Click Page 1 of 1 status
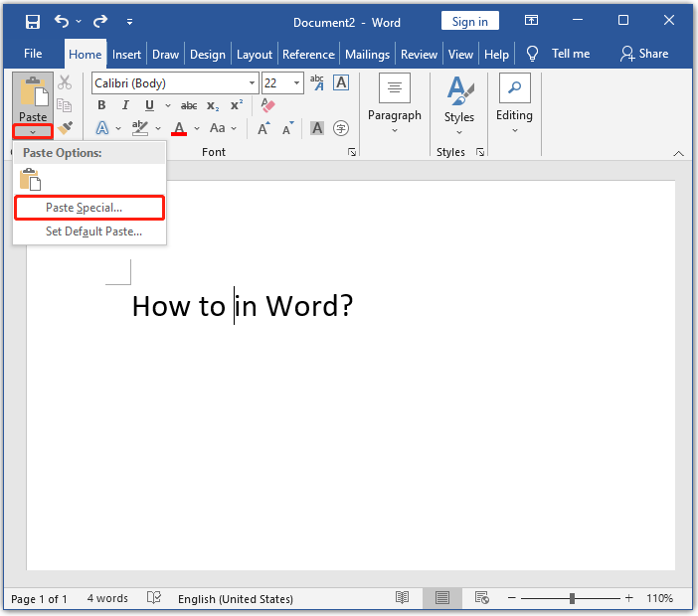This screenshot has width=698, height=616. (x=39, y=599)
